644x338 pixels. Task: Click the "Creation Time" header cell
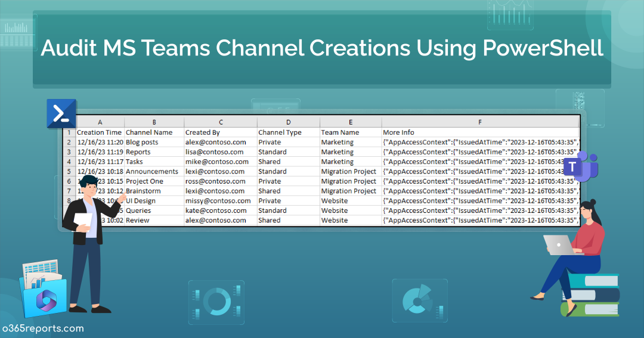pos(100,132)
